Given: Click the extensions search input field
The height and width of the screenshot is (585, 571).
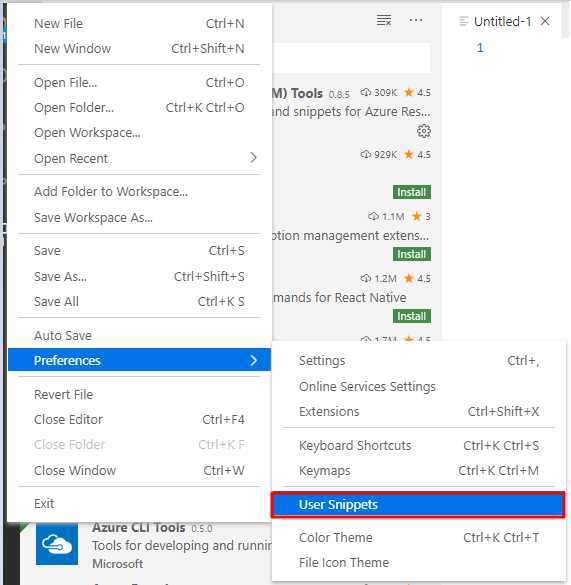Looking at the screenshot, I should click(x=351, y=58).
